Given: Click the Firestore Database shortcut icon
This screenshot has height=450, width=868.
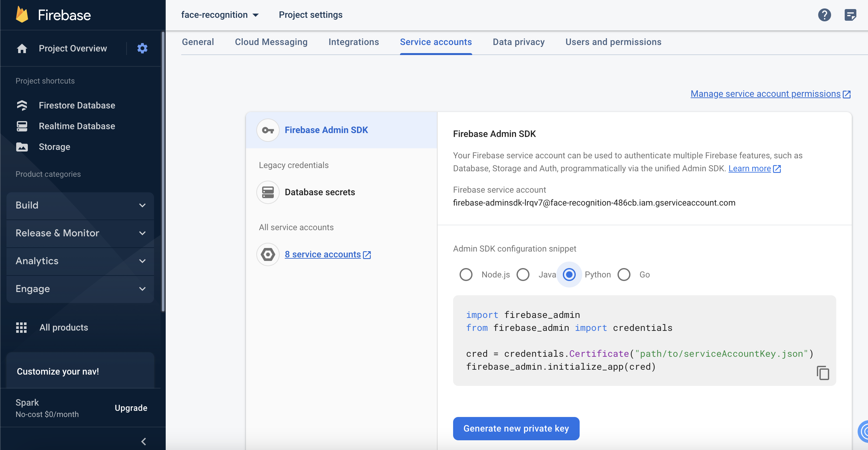Looking at the screenshot, I should pyautogui.click(x=22, y=105).
